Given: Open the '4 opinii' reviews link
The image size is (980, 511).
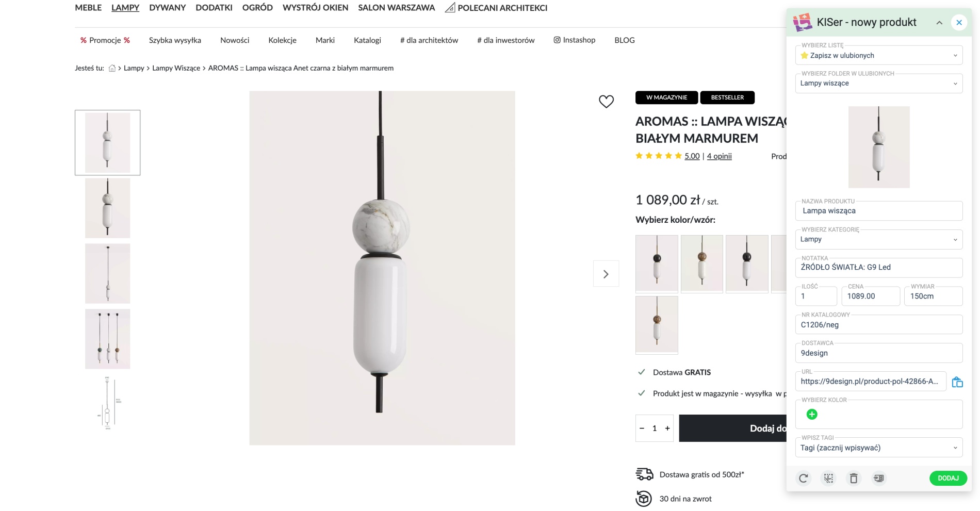Looking at the screenshot, I should [719, 156].
